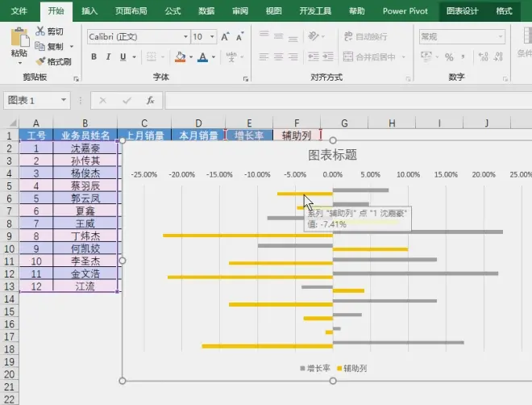Open clipboard pane dialog launcher
The image size is (532, 405).
click(x=76, y=79)
